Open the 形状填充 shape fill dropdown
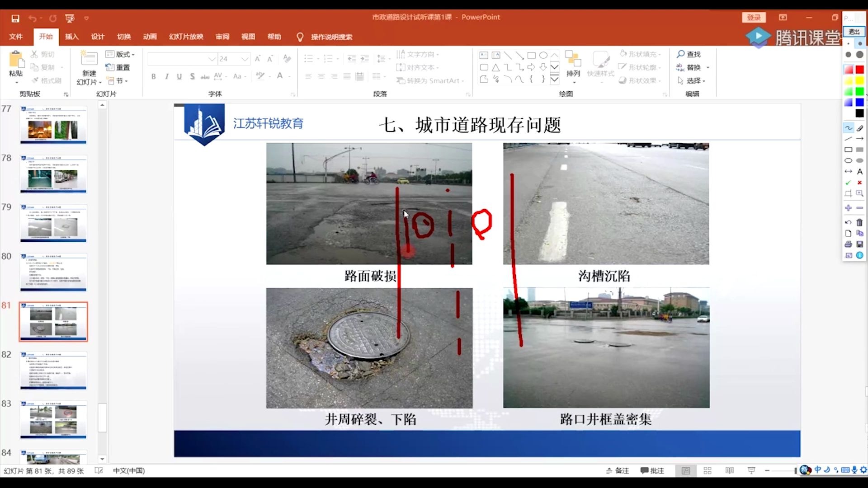 coord(640,54)
